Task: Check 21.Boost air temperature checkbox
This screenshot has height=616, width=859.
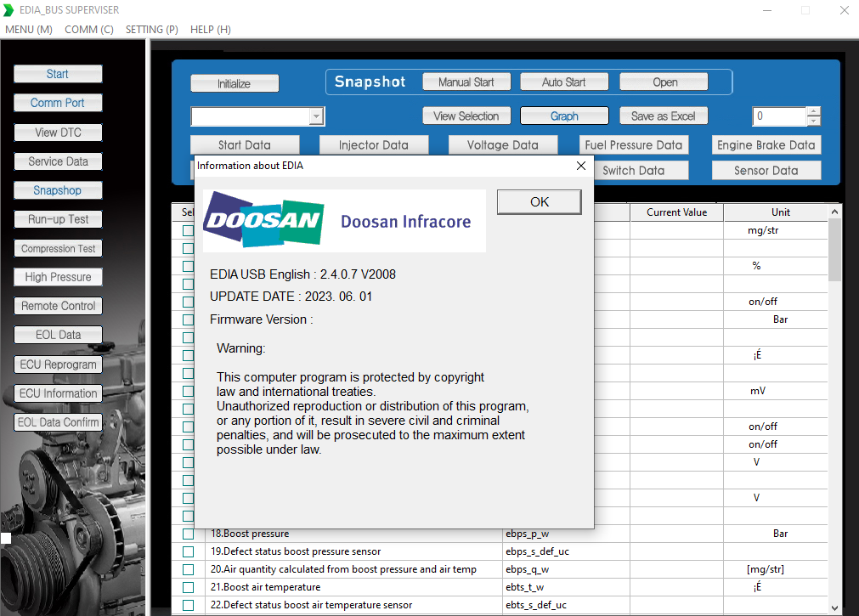Action: 188,587
